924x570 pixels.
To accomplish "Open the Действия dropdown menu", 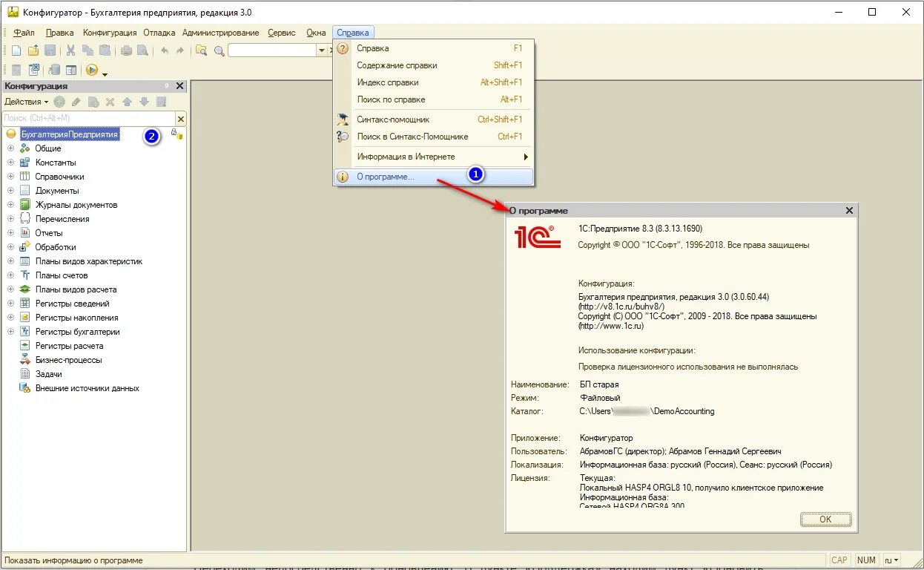I will pos(26,102).
